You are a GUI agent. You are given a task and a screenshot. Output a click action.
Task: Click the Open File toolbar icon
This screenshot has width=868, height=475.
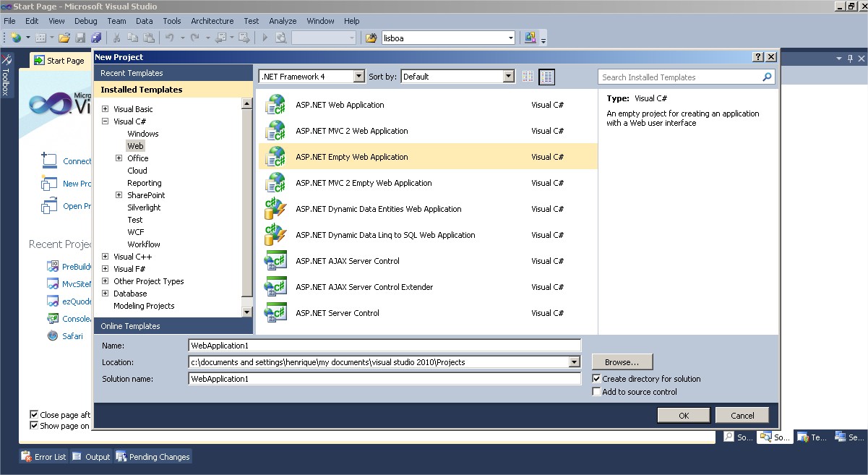[x=64, y=38]
